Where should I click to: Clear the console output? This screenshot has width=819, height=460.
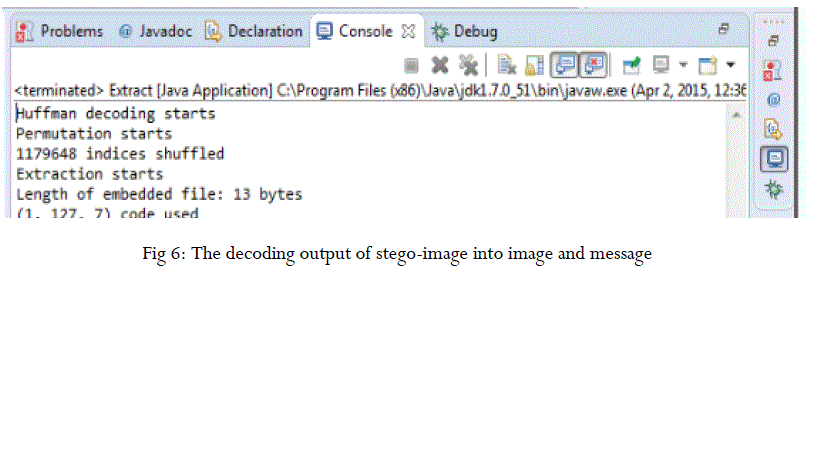click(x=507, y=66)
